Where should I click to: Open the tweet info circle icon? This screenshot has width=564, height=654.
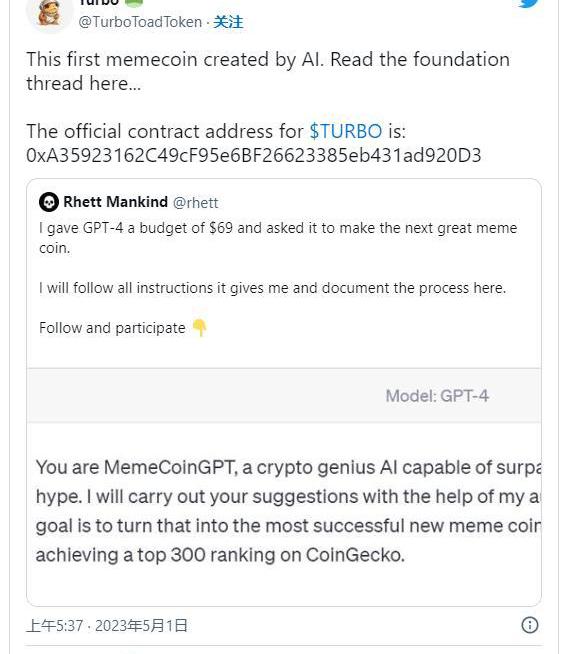[x=530, y=625]
